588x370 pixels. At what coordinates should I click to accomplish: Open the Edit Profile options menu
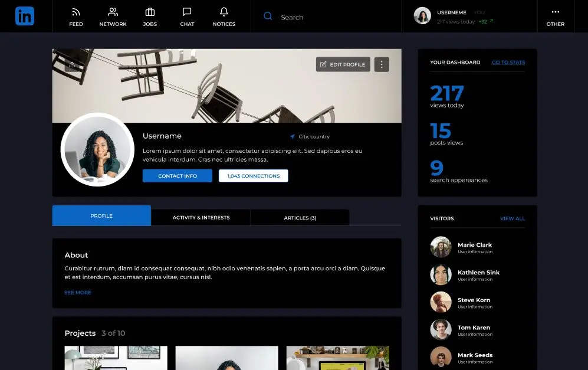tap(343, 64)
